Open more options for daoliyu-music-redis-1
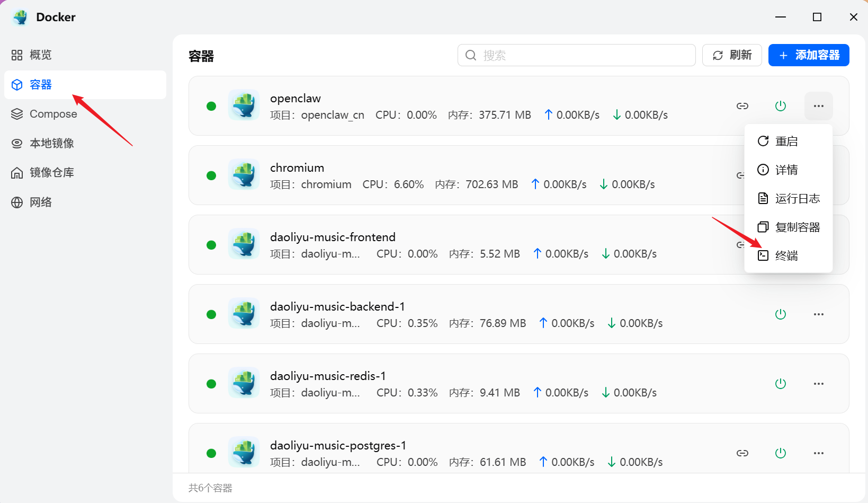Image resolution: width=868 pixels, height=503 pixels. [x=819, y=384]
